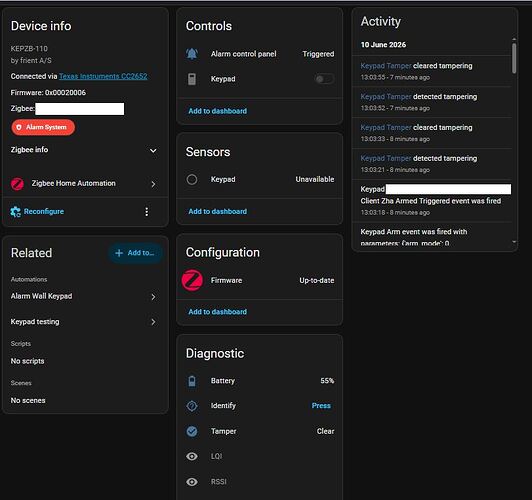Show the hidden RSSI entity eye icon
Screen dimensions: 532x500
click(x=192, y=482)
